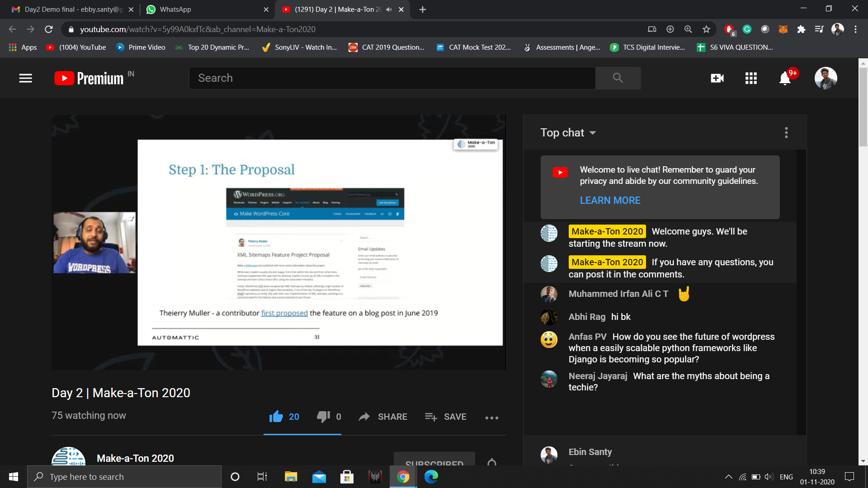
Task: Expand the Top chat mode dropdown
Action: pyautogui.click(x=568, y=132)
